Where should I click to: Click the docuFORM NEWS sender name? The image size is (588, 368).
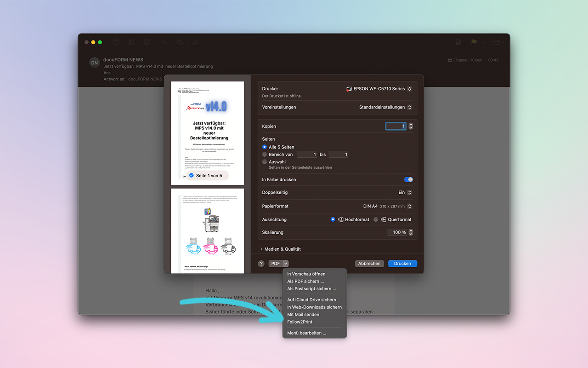(124, 60)
